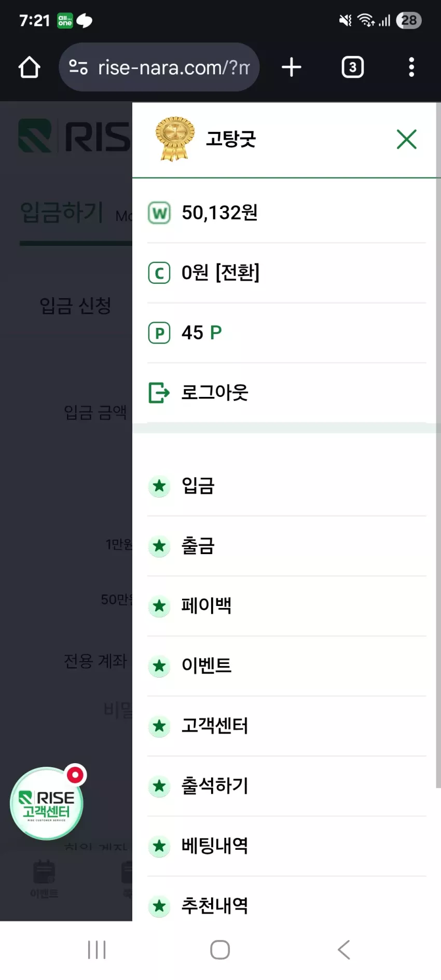Screen dimensions: 441x980
Task: Open Chrome three-dot overflow menu
Action: click(411, 67)
